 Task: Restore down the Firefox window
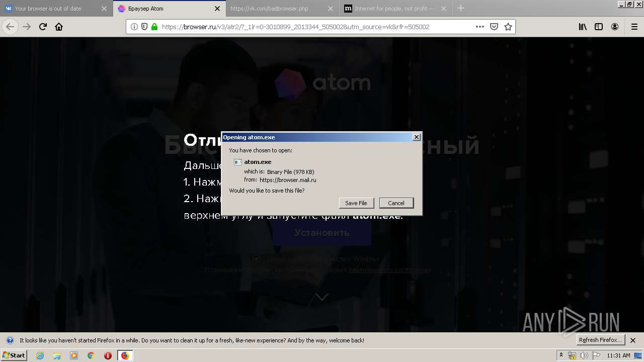coord(629,4)
